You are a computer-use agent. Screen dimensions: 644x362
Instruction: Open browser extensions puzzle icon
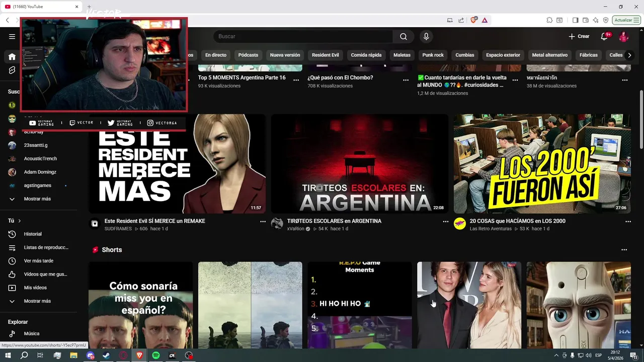549,20
